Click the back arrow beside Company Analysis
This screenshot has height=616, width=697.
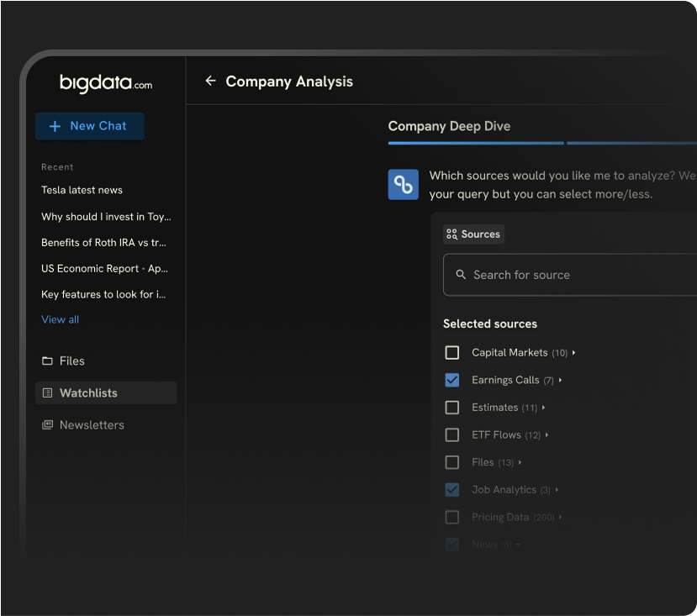tap(210, 81)
